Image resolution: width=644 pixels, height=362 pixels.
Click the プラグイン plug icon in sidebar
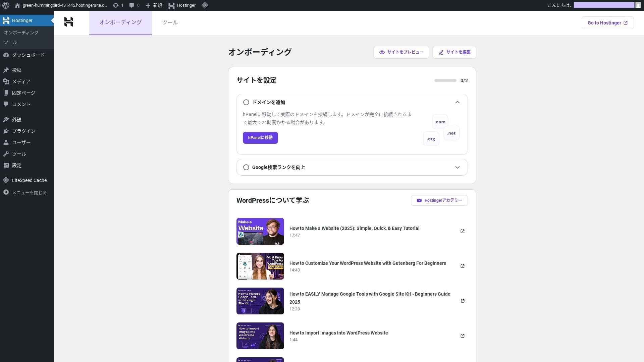point(6,131)
